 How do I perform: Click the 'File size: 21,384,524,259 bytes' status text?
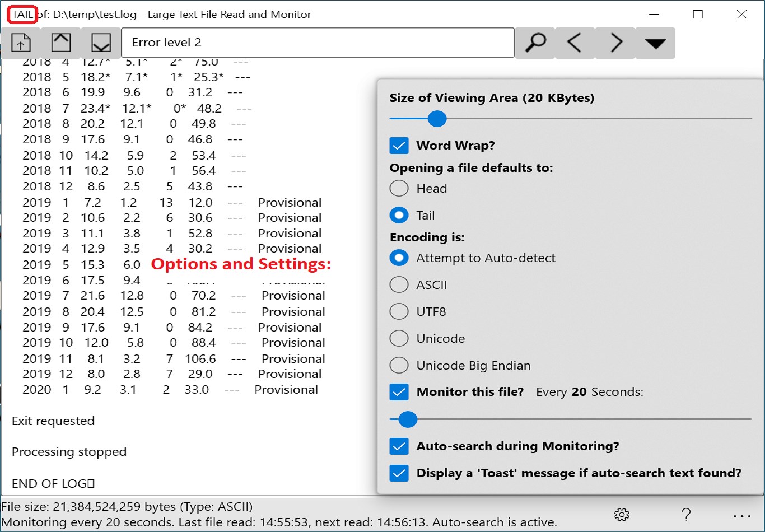click(127, 507)
